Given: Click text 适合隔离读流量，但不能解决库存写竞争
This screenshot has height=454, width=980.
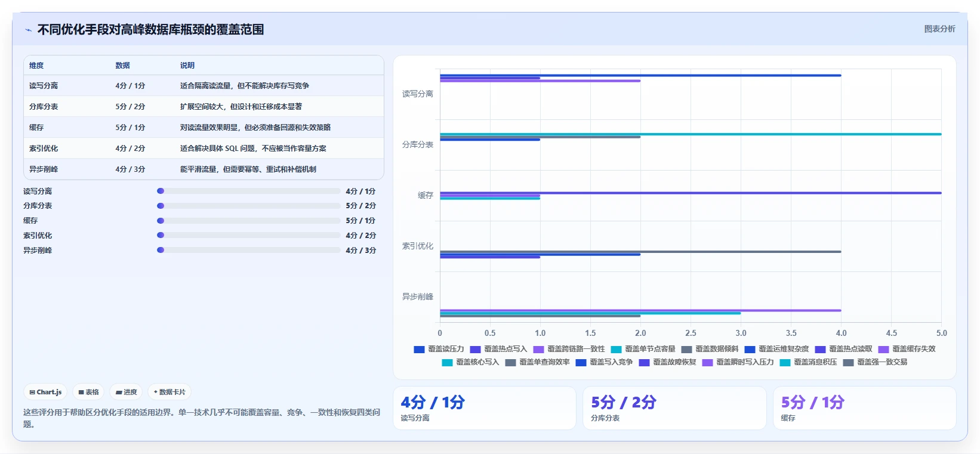Looking at the screenshot, I should pyautogui.click(x=245, y=86).
